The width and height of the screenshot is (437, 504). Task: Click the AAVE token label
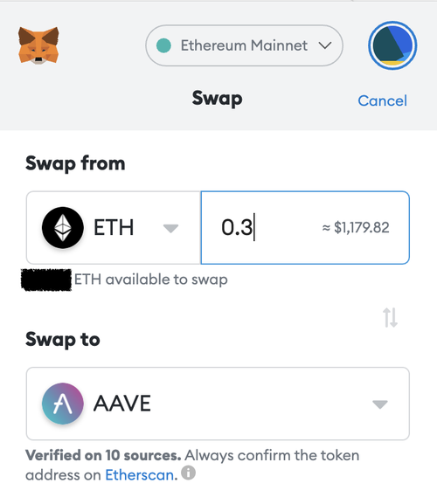[121, 404]
